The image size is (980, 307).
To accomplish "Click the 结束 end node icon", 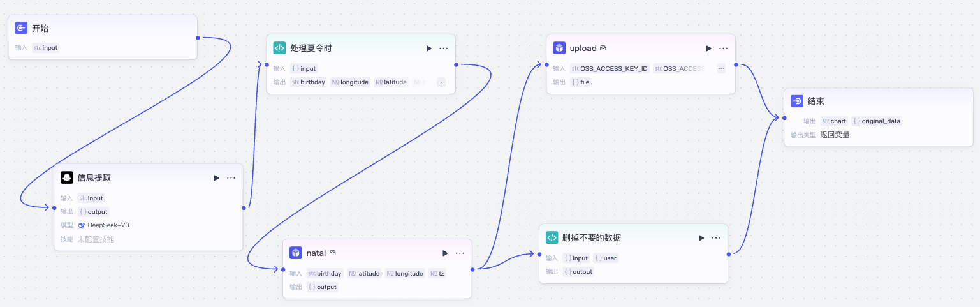I will 797,101.
